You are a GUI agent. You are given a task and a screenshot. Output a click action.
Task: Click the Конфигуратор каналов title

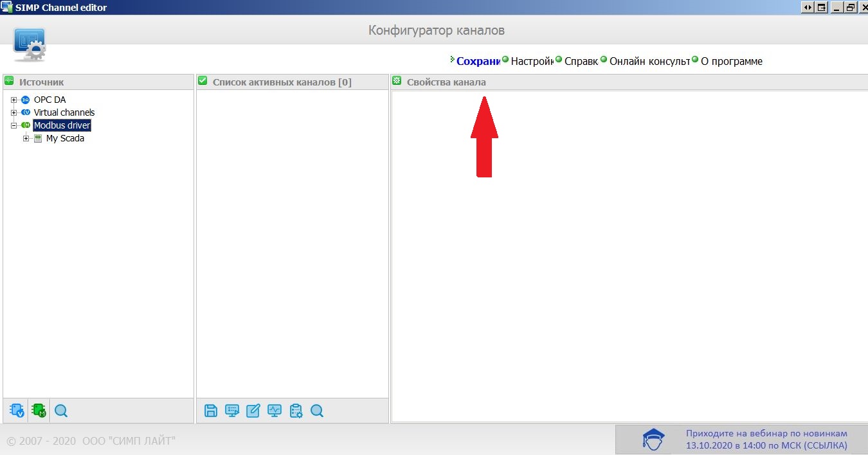437,30
